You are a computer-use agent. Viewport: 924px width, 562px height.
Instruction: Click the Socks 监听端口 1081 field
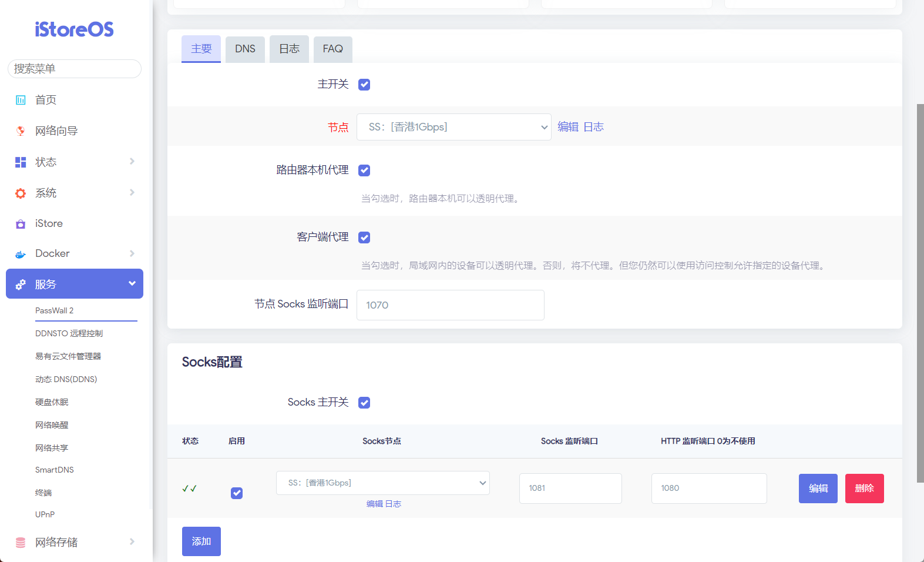coord(570,489)
